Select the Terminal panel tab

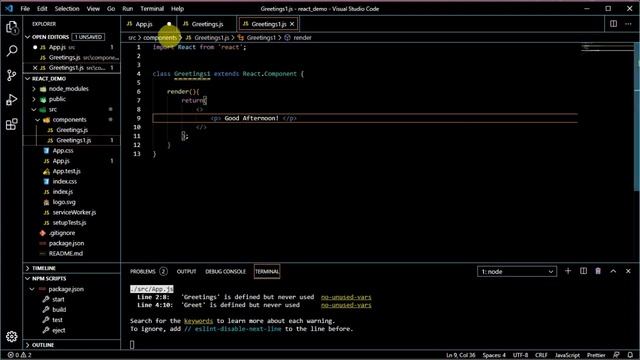point(267,271)
